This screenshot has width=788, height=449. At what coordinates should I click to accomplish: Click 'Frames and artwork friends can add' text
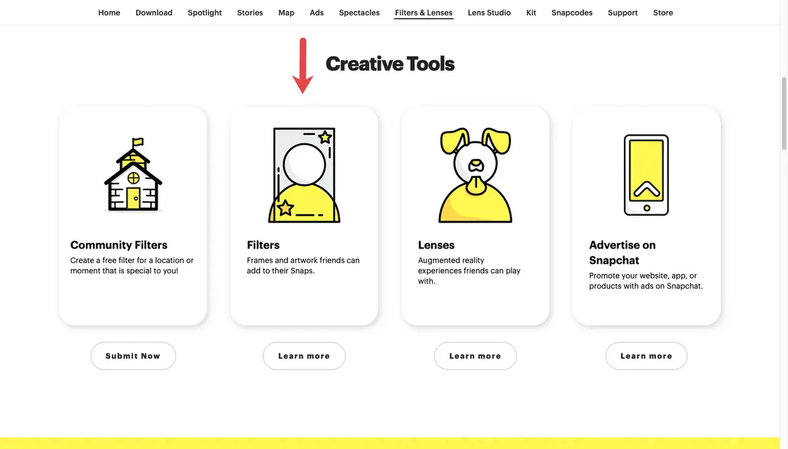tap(303, 265)
